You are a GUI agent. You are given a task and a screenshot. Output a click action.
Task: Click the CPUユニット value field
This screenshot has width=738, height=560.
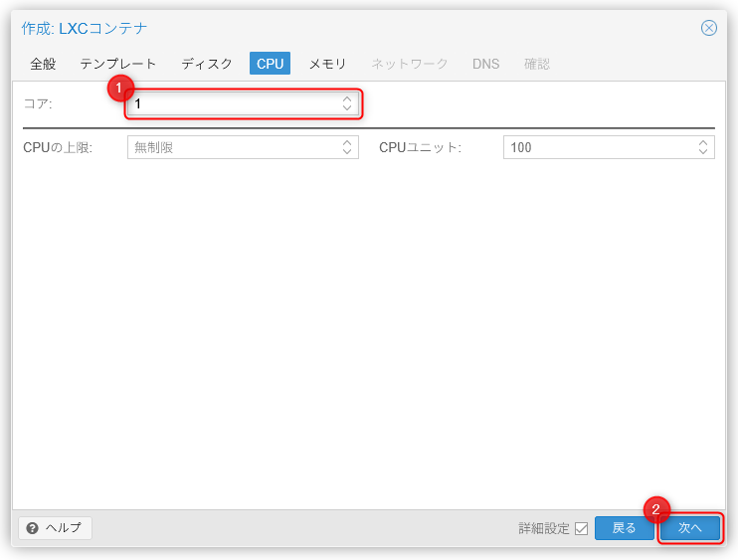[597, 147]
